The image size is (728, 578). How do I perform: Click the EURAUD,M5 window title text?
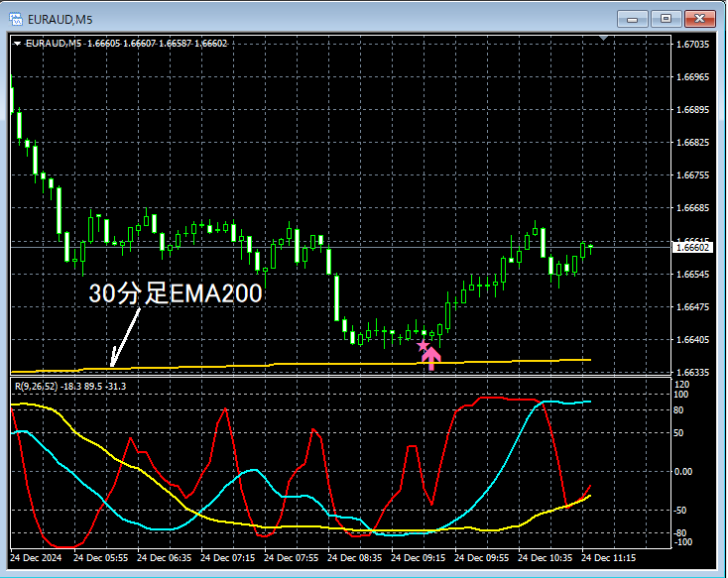(x=60, y=20)
